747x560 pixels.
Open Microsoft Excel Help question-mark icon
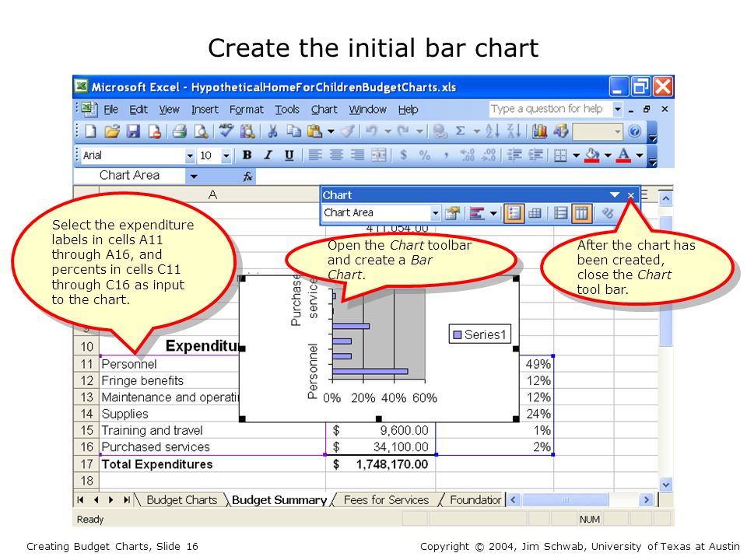[634, 131]
